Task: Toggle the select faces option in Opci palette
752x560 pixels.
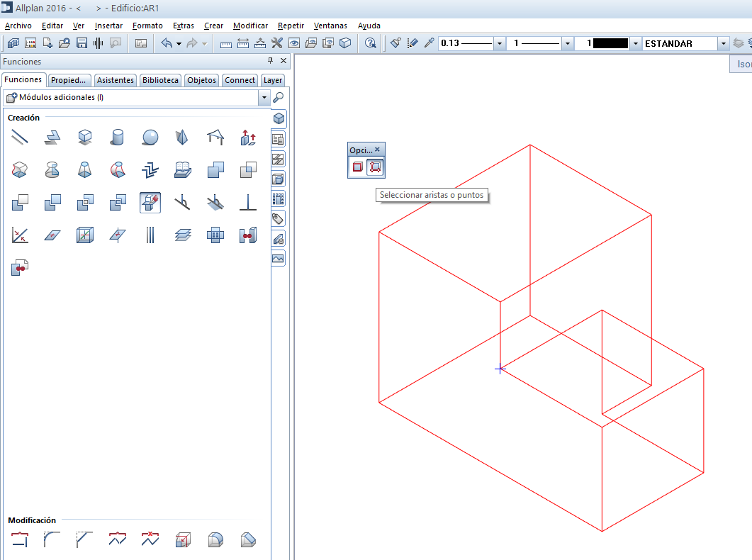Action: [x=358, y=167]
